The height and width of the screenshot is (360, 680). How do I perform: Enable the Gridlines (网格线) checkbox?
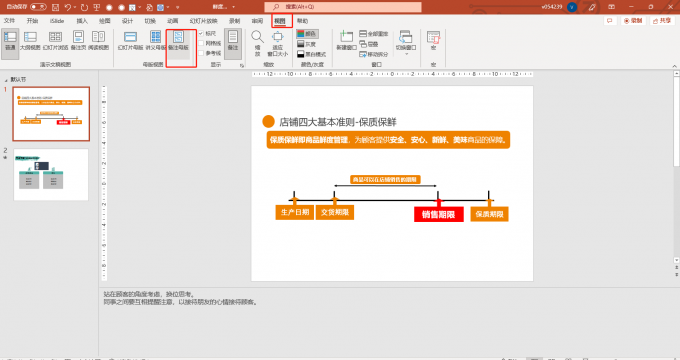[x=201, y=43]
